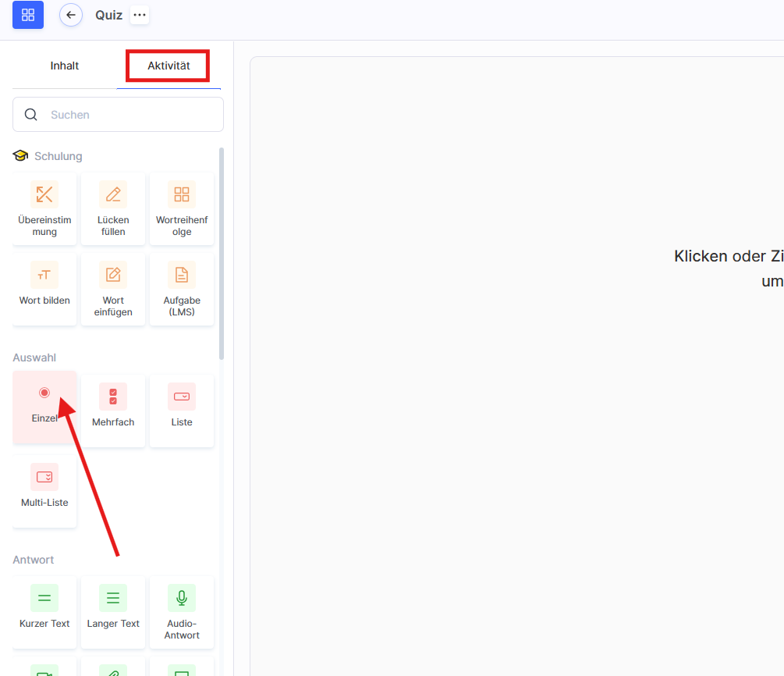Add a Wort bilden activity
Image resolution: width=784 pixels, height=676 pixels.
click(x=44, y=290)
